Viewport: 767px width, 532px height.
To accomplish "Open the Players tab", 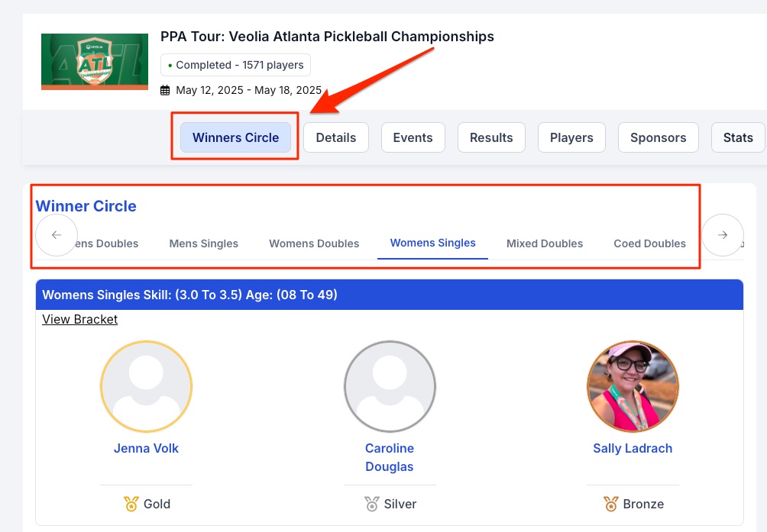I will 571,137.
